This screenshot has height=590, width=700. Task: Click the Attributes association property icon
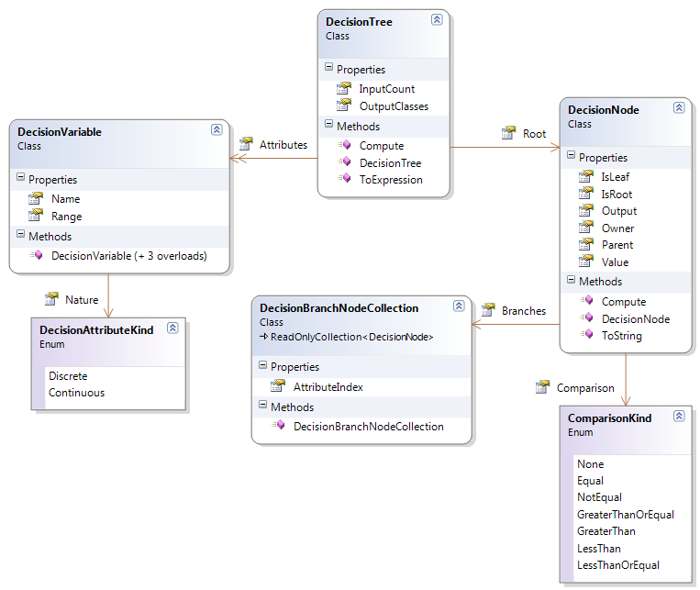(246, 144)
